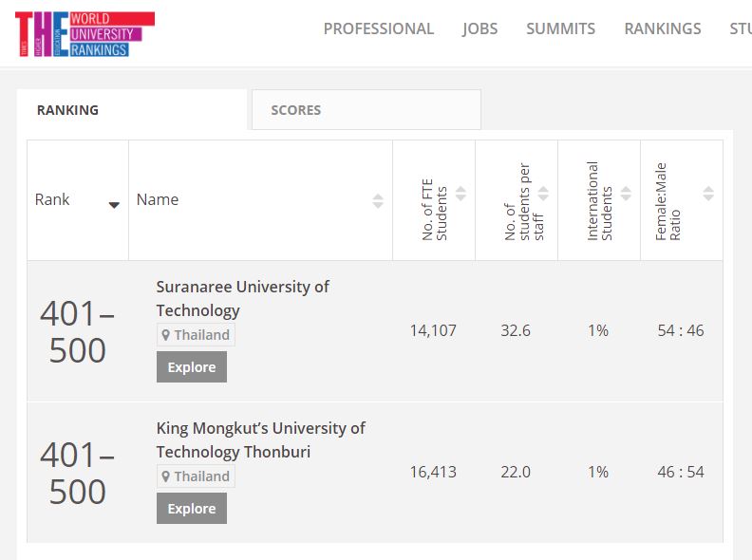Open the PROFESSIONAL menu
The height and width of the screenshot is (560, 752).
(379, 28)
